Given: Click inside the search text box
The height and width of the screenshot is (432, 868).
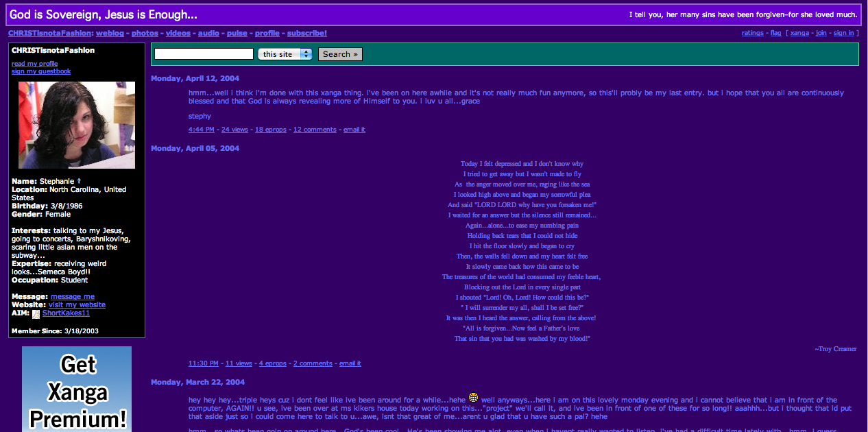Looking at the screenshot, I should (203, 53).
